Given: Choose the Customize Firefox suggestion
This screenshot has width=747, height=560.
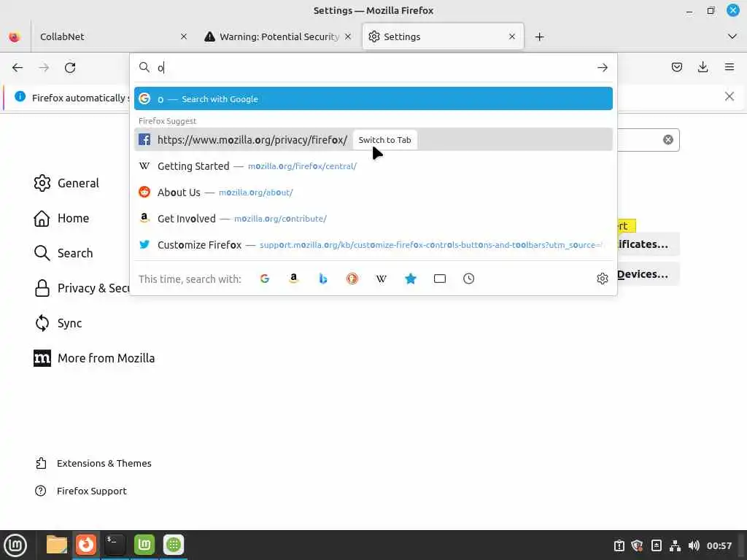Looking at the screenshot, I should [373, 245].
